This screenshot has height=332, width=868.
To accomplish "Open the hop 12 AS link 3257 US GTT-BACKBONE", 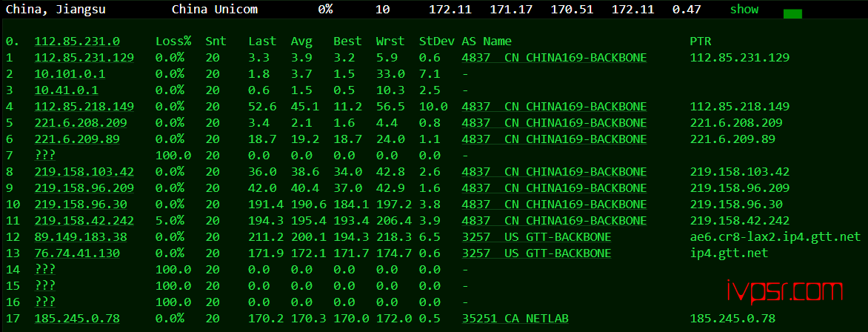I will coord(536,238).
